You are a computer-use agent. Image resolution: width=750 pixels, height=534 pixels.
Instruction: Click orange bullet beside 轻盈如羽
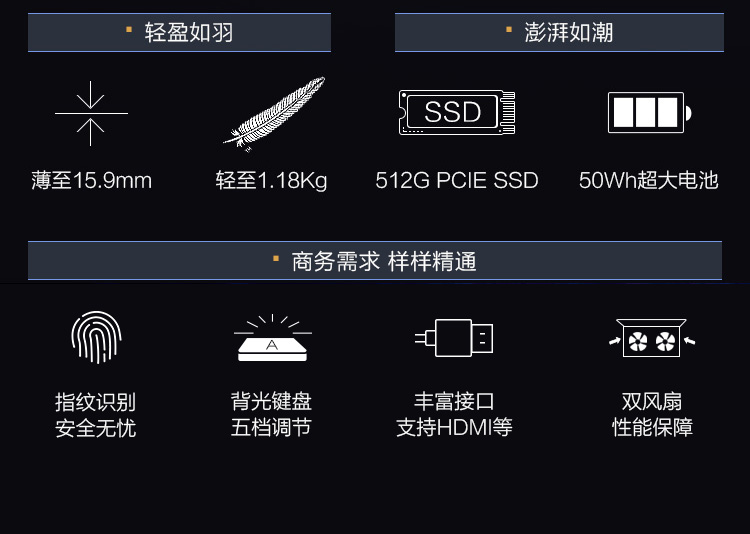129,30
